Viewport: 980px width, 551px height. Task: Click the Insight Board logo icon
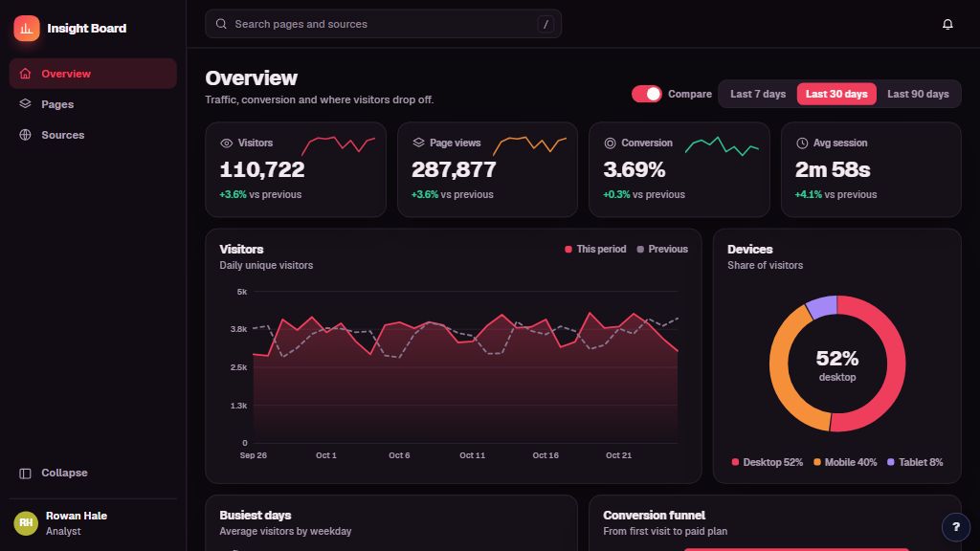pyautogui.click(x=26, y=28)
